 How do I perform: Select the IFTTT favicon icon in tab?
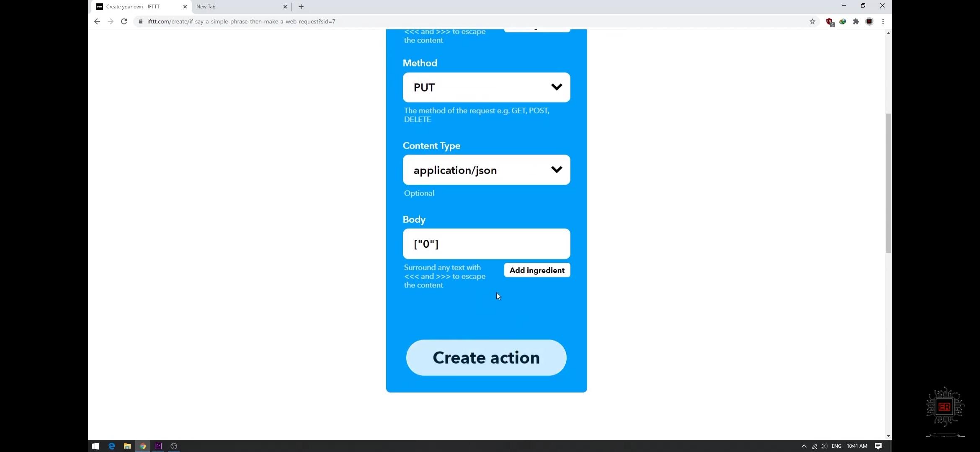click(x=99, y=6)
